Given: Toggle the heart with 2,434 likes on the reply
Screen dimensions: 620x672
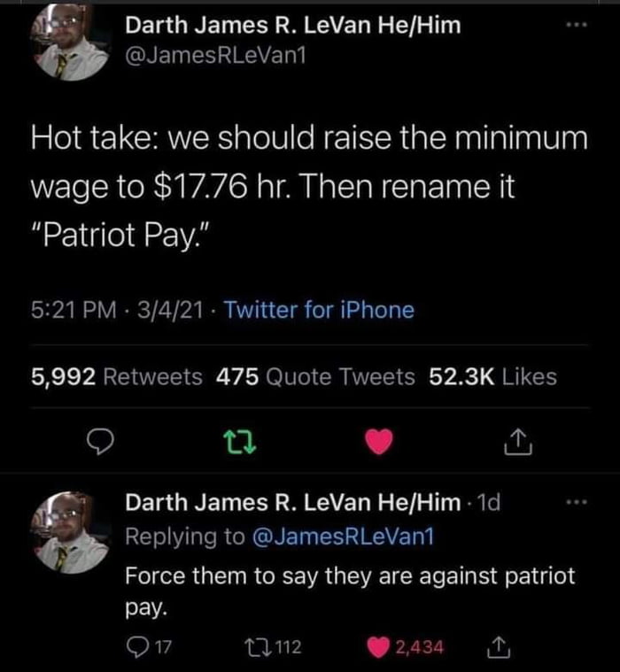Looking at the screenshot, I should 405,647.
